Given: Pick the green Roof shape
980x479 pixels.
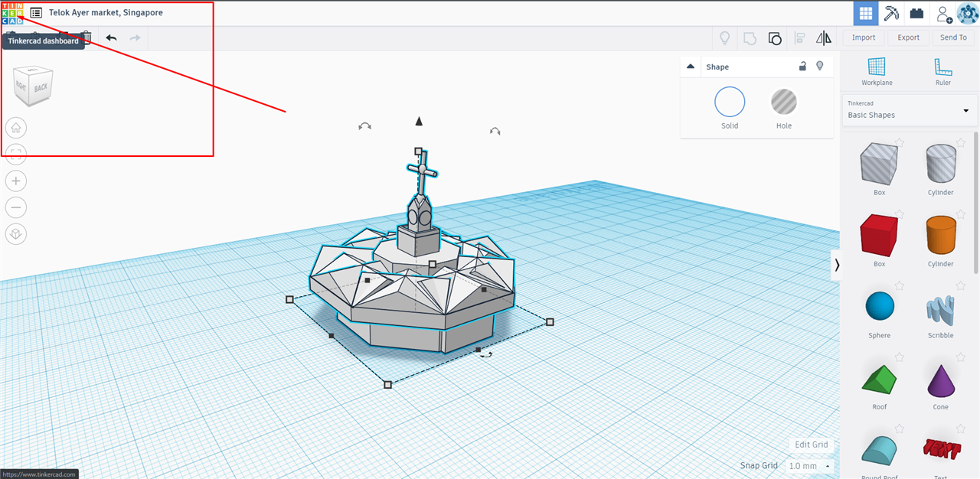Looking at the screenshot, I should pos(879,378).
